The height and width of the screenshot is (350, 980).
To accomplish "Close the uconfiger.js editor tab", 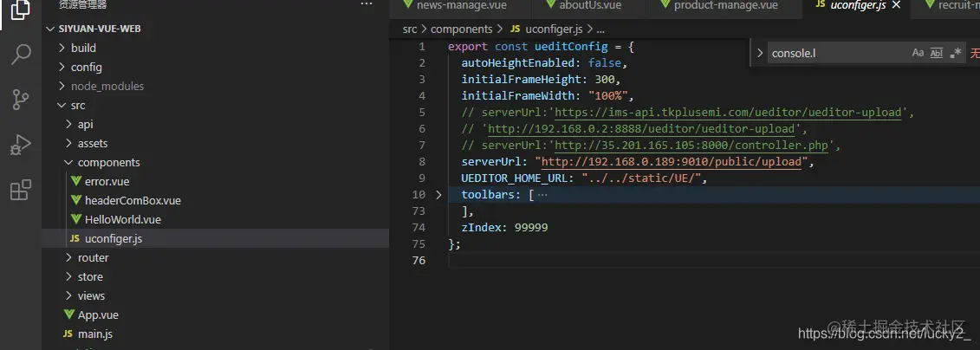I will (x=896, y=5).
